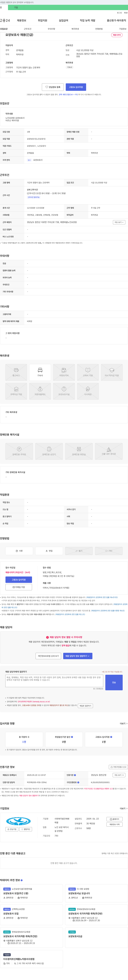This screenshot has height=980, width=128.
Task: Click the 이메일 지원 button
Action: (19, 587)
